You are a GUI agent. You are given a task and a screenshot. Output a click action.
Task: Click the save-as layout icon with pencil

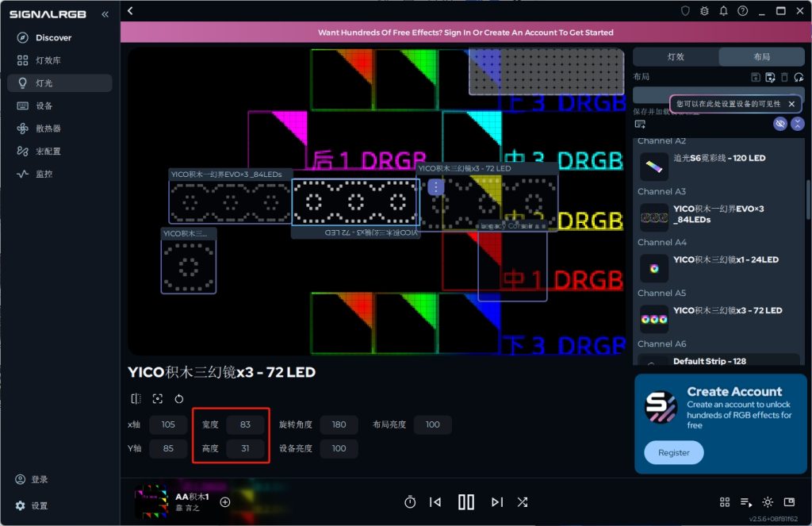pos(770,77)
